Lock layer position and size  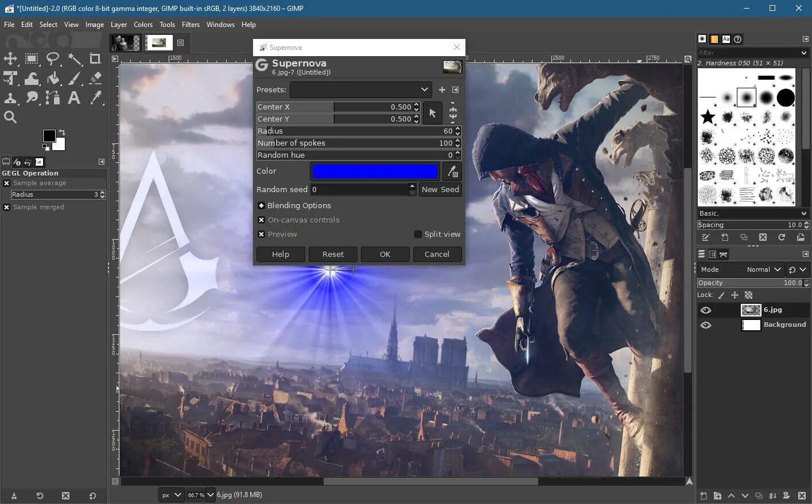pyautogui.click(x=735, y=295)
